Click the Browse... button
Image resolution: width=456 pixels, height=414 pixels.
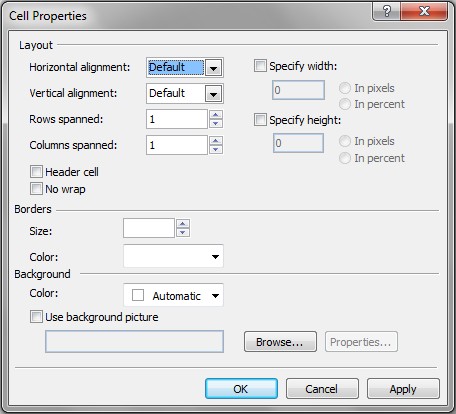[280, 342]
